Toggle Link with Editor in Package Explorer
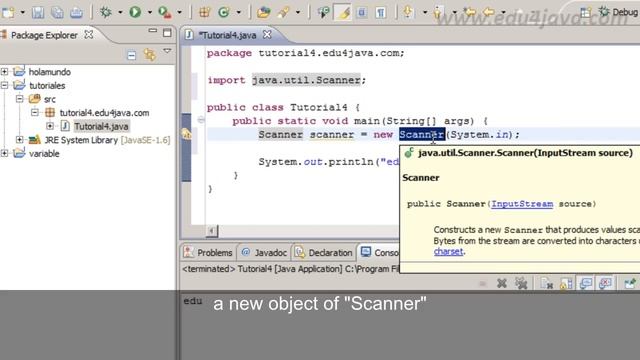 pos(149,55)
